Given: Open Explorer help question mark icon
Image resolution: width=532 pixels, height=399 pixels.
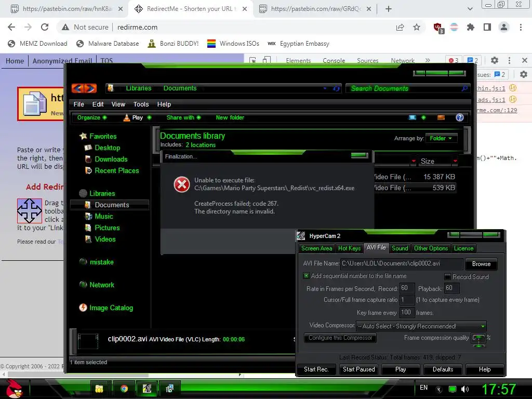Looking at the screenshot, I should point(459,117).
